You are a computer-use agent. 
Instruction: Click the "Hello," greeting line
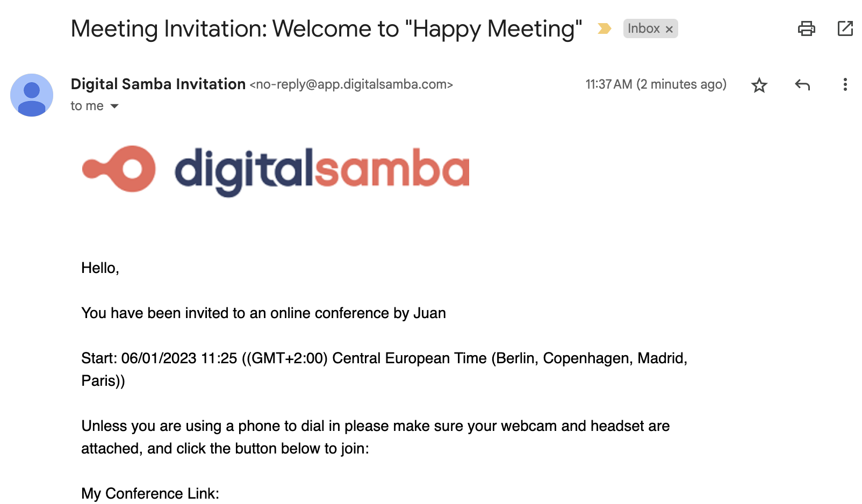[x=100, y=268]
